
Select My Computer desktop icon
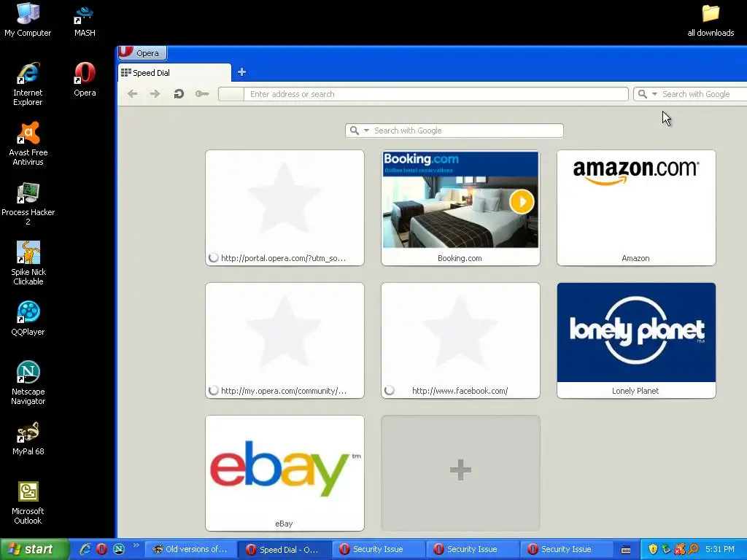[28, 20]
